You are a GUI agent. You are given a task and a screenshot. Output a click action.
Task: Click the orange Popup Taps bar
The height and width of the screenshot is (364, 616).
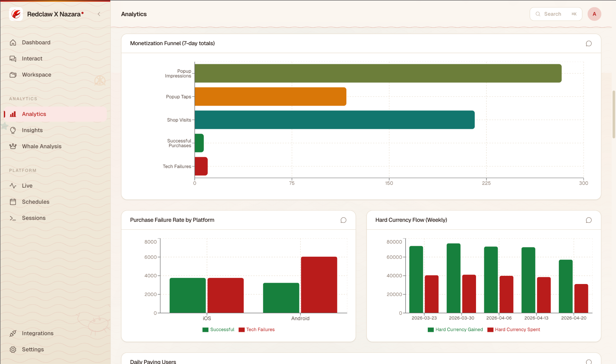click(x=270, y=96)
